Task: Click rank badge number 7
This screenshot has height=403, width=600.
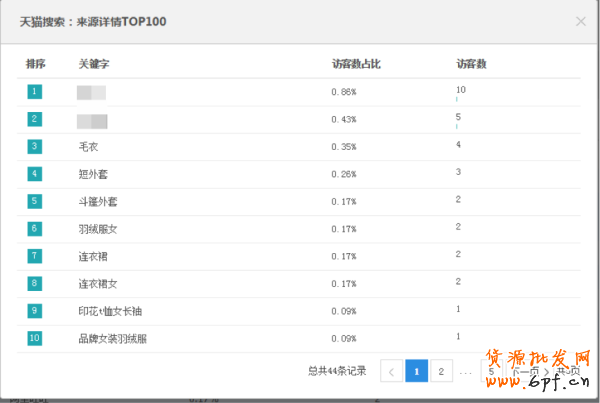Action: coord(35,256)
